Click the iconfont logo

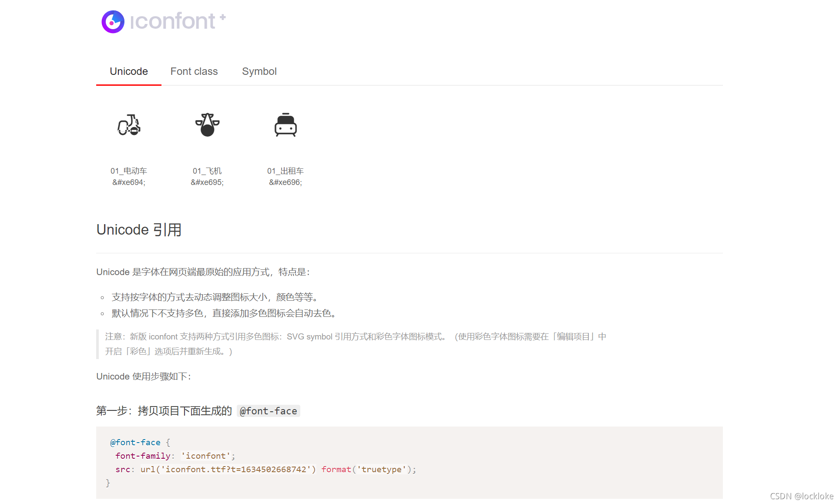tap(164, 21)
